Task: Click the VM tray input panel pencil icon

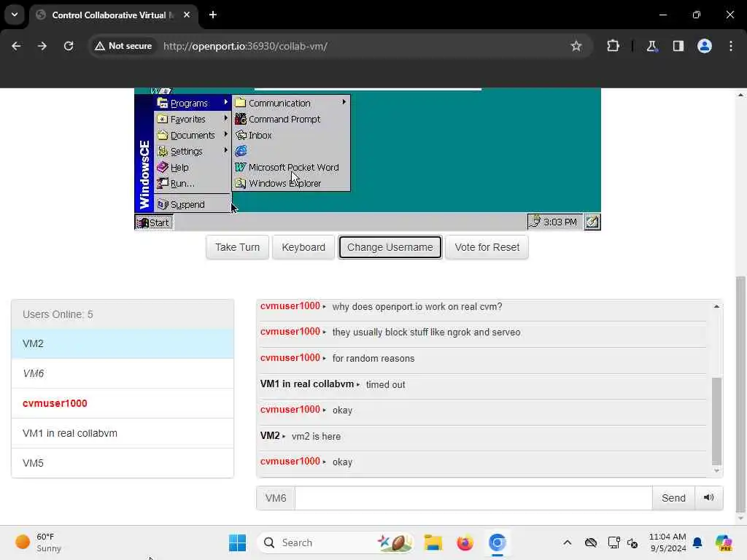Action: pyautogui.click(x=592, y=222)
